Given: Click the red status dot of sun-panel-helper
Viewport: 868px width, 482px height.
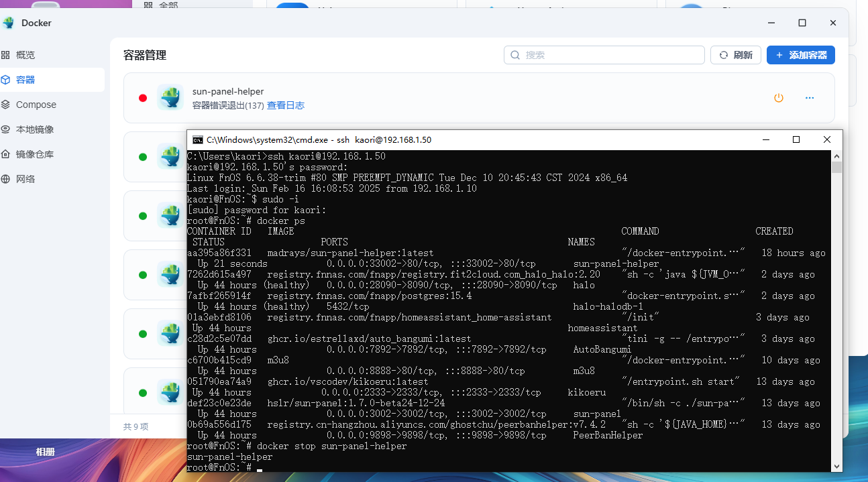Looking at the screenshot, I should point(143,98).
